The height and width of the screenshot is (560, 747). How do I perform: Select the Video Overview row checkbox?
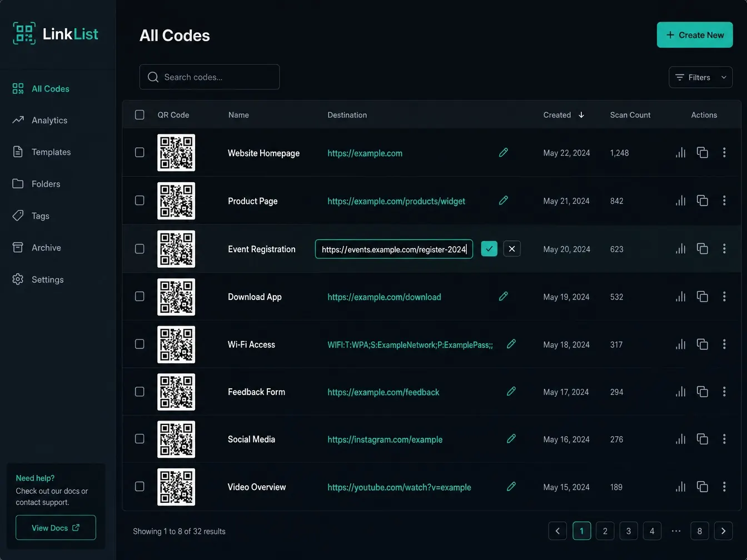pos(140,486)
